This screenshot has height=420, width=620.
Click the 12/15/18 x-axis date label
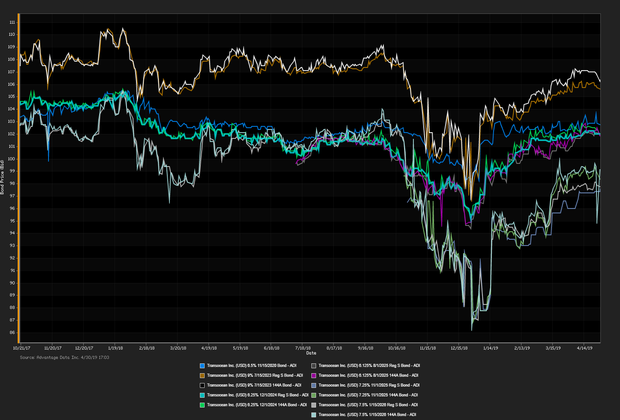coord(459,348)
